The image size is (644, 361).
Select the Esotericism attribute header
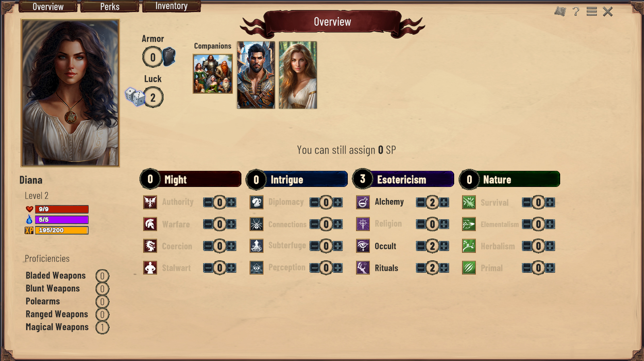pyautogui.click(x=403, y=179)
